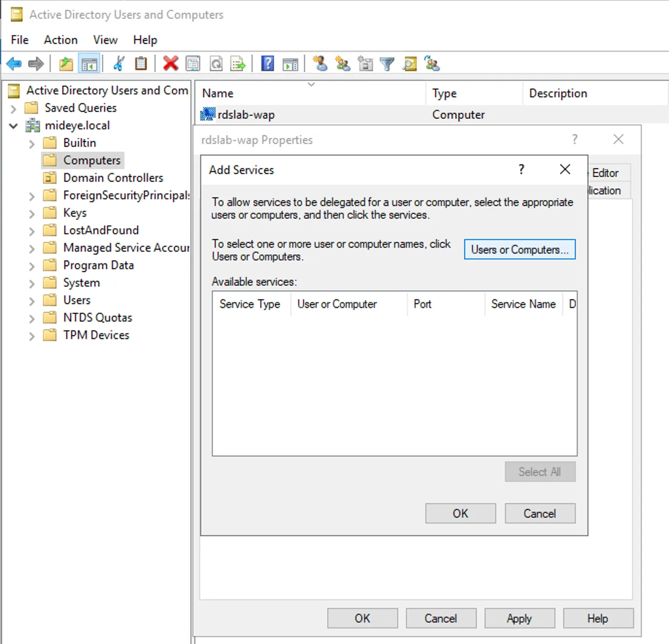Click Apply in the Properties dialog
This screenshot has width=669, height=644.
519,618
